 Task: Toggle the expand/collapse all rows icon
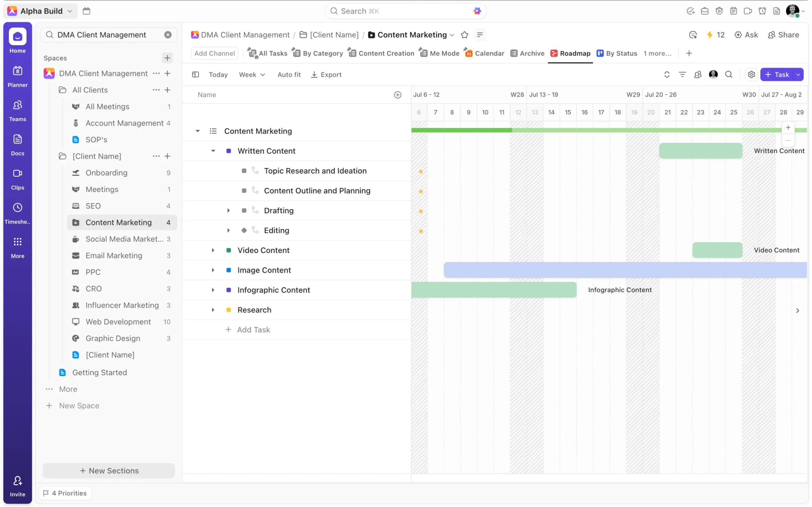[x=667, y=74]
